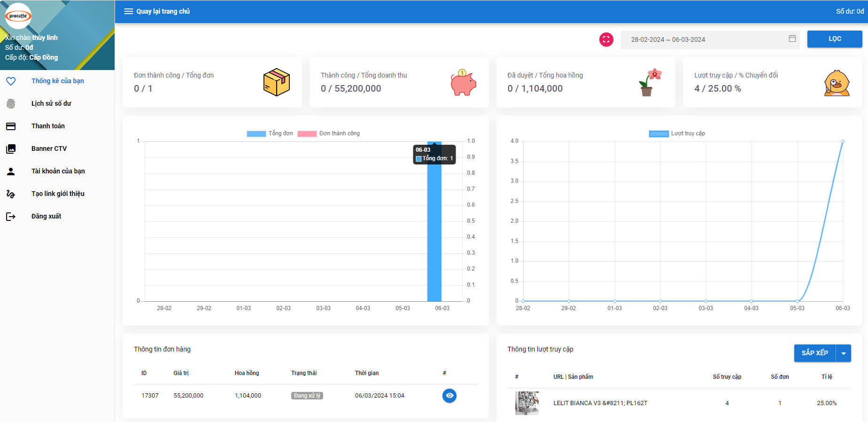Open the date range picker field
Image resolution: width=868 pixels, height=422 pixels.
[705, 39]
